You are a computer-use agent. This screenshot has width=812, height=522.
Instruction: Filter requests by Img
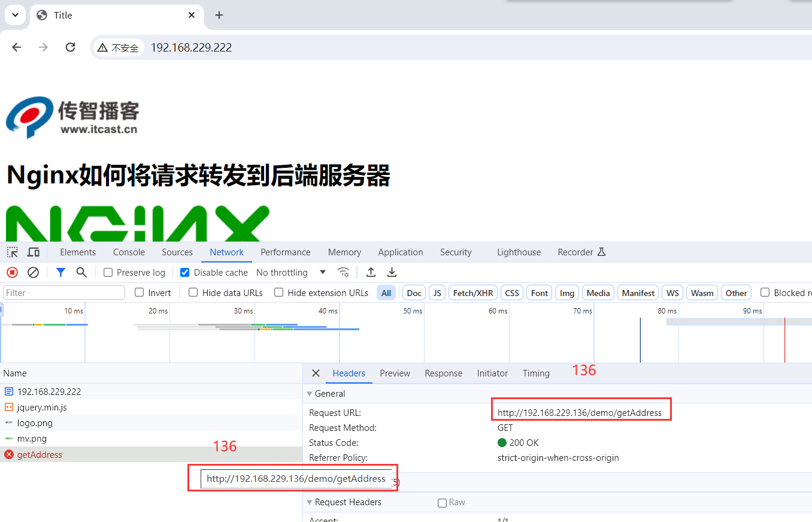point(567,293)
